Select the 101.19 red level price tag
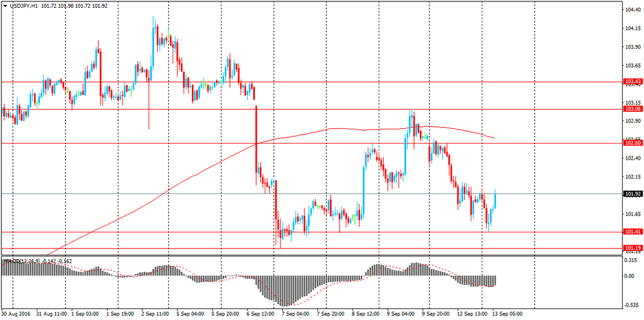Viewport: 644px width, 320px height. pos(632,248)
